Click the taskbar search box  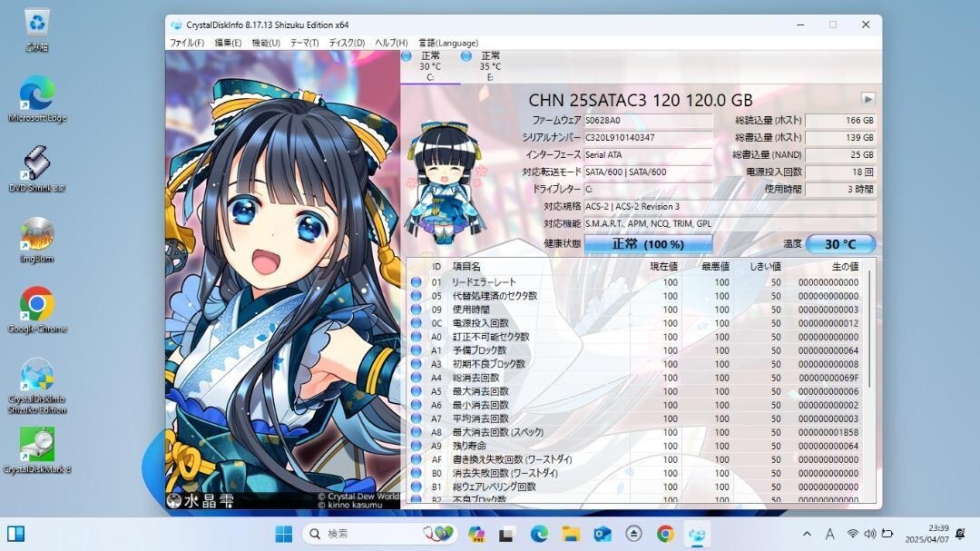(379, 534)
